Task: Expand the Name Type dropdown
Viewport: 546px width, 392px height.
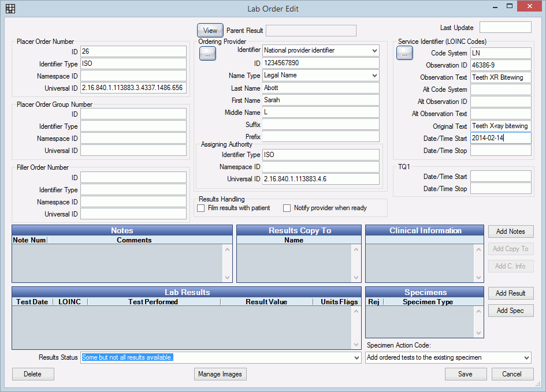Action: pyautogui.click(x=374, y=75)
